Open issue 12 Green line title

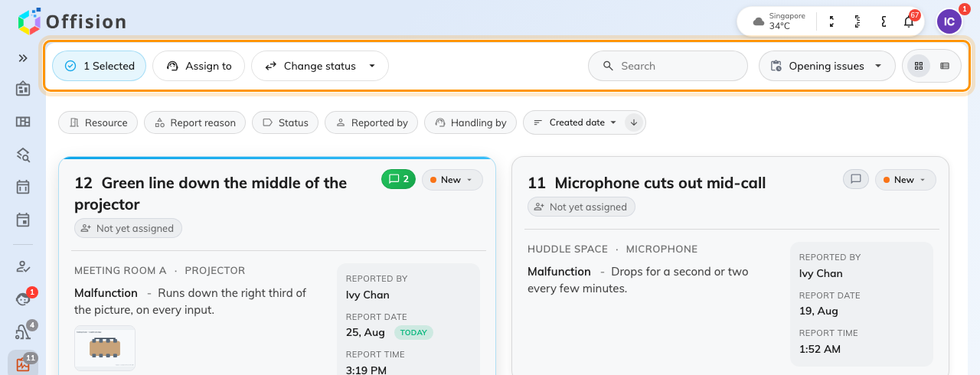tap(211, 194)
